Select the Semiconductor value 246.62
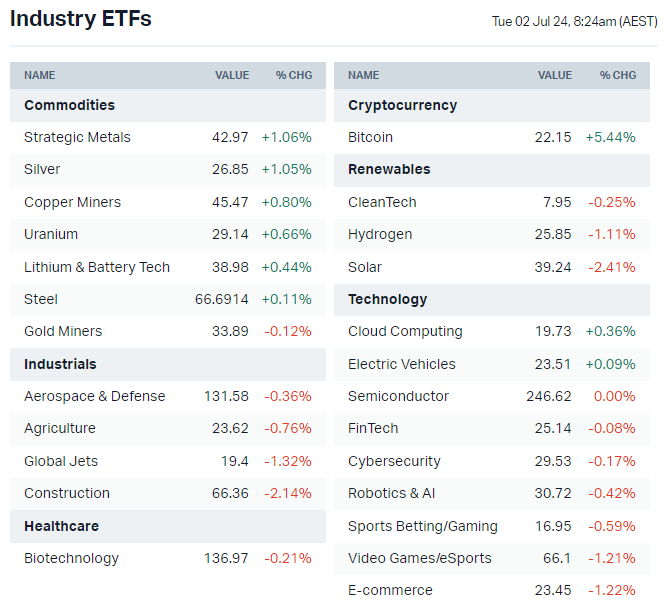Viewport: 664px width, 609px height. (549, 396)
